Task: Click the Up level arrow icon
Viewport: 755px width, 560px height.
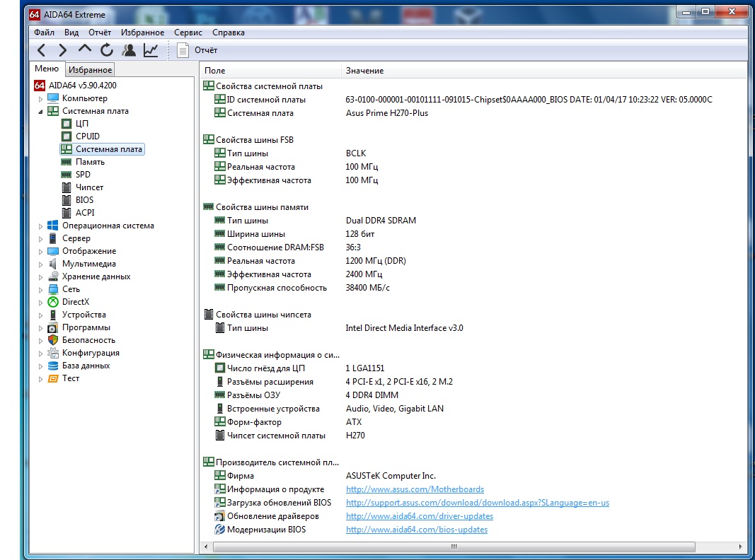Action: tap(85, 49)
